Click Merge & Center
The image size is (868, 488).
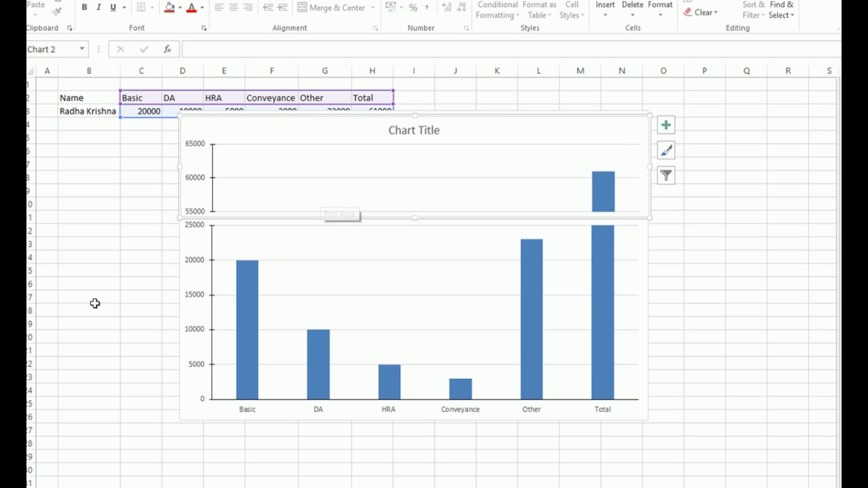coord(332,7)
